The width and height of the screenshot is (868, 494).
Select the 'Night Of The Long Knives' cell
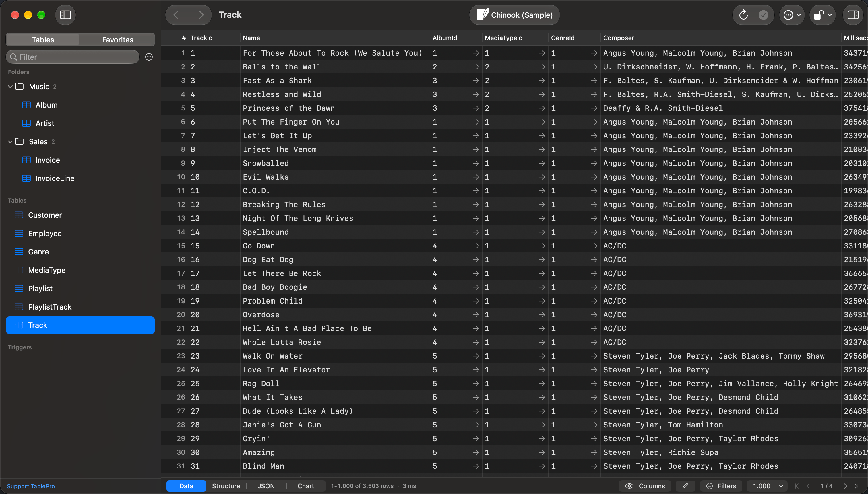coord(335,218)
